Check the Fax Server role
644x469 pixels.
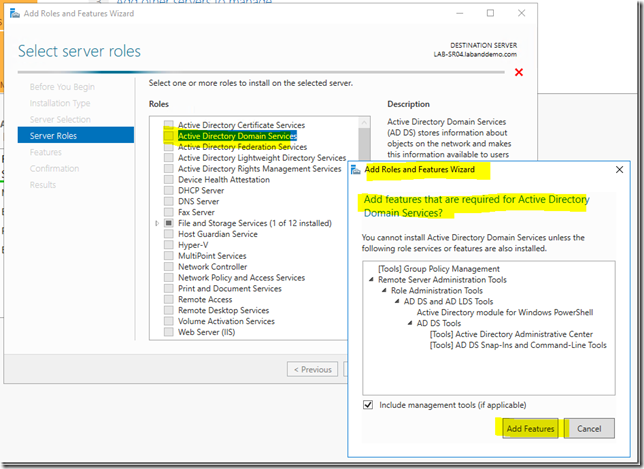point(168,212)
